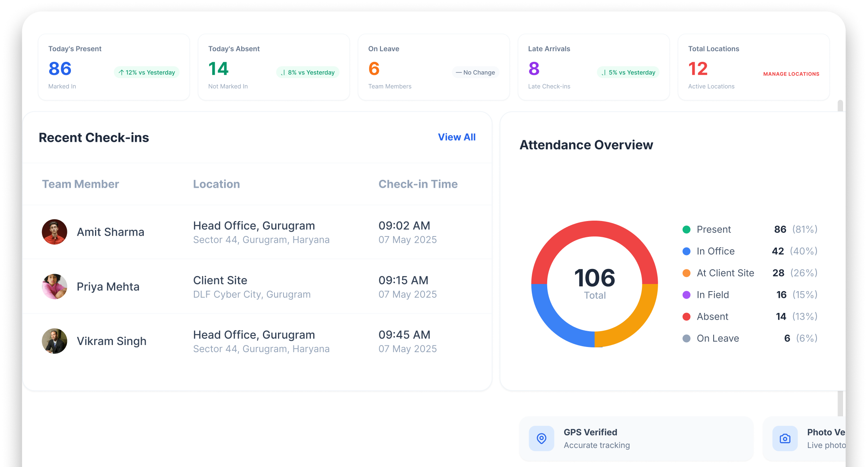
Task: Select the Location column header
Action: click(x=217, y=184)
